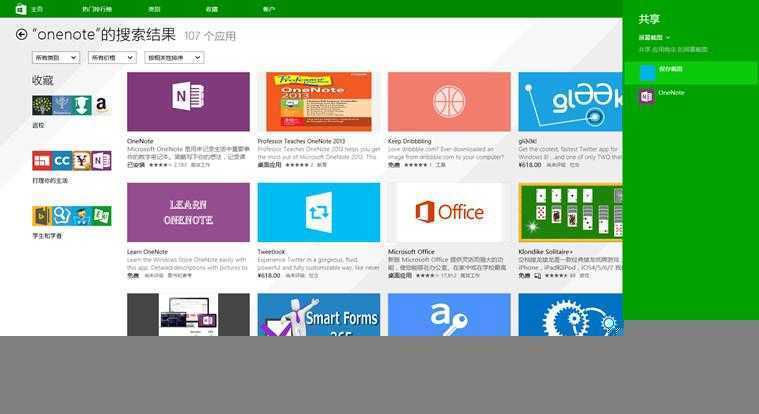The width and height of the screenshot is (759, 414).
Task: Open the 类别 categories tab
Action: [154, 9]
